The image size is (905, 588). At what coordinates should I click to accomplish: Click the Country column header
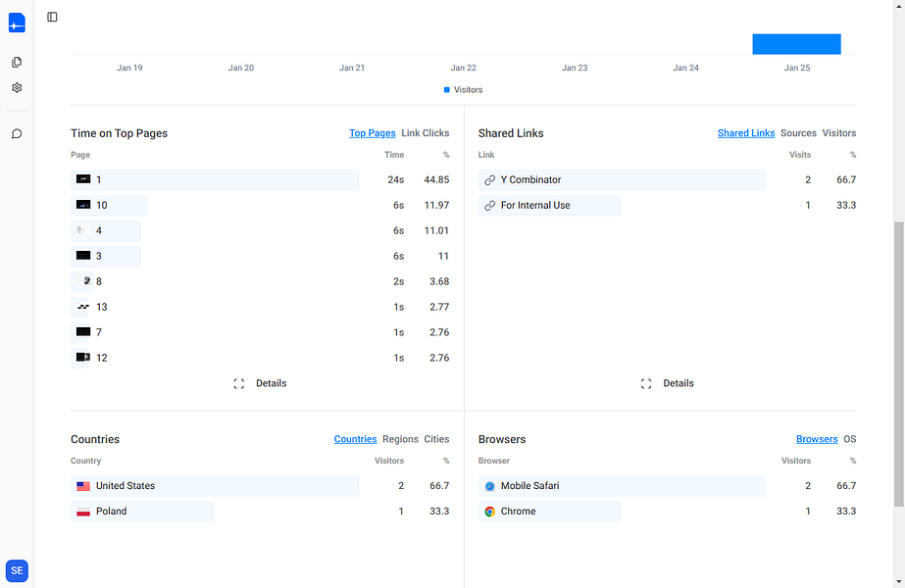(x=86, y=461)
